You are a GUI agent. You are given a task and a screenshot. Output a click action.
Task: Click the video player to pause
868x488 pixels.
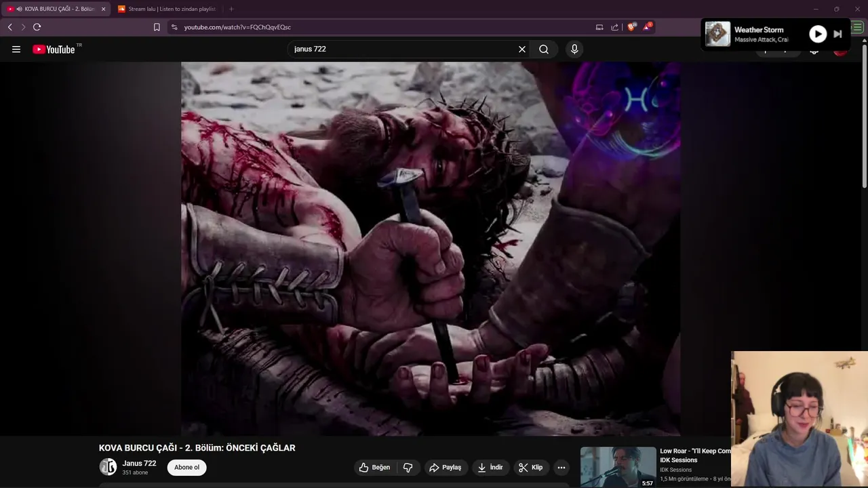[x=431, y=248]
